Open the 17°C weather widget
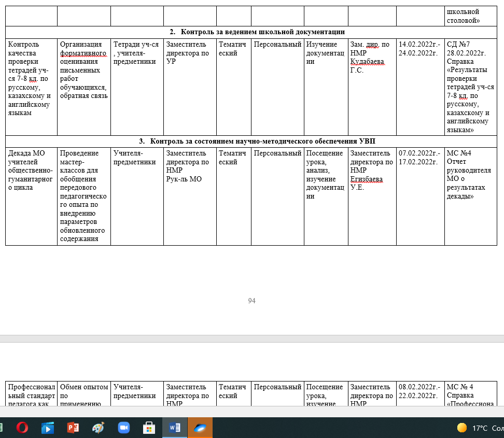504x438 pixels. (x=480, y=428)
